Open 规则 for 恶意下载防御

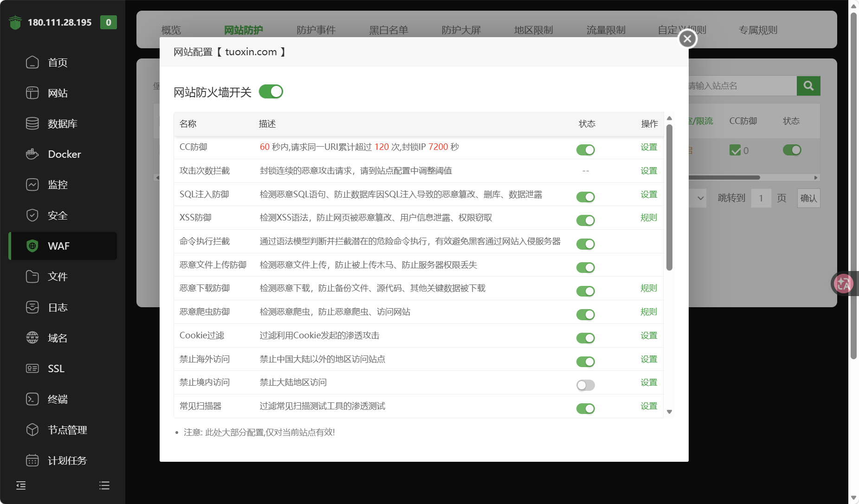coord(649,288)
